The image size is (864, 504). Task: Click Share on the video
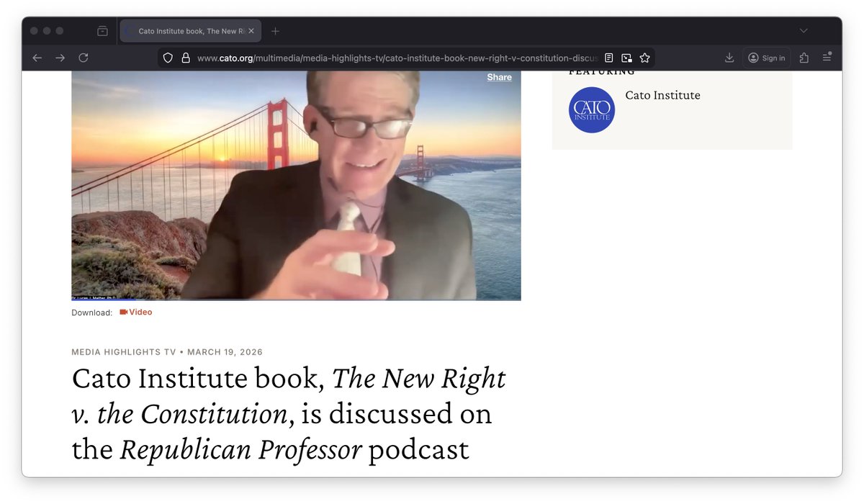499,77
